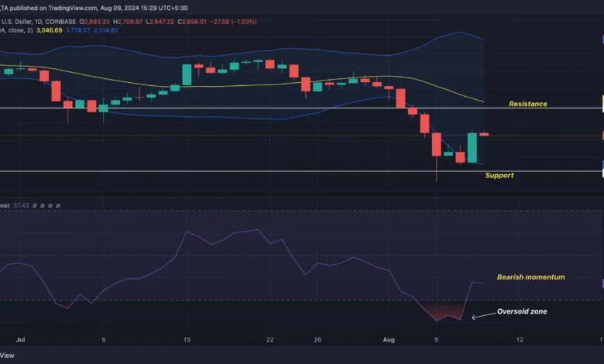Click the arrow pointing to the oversold area
This screenshot has height=364, width=604.
[x=487, y=314]
